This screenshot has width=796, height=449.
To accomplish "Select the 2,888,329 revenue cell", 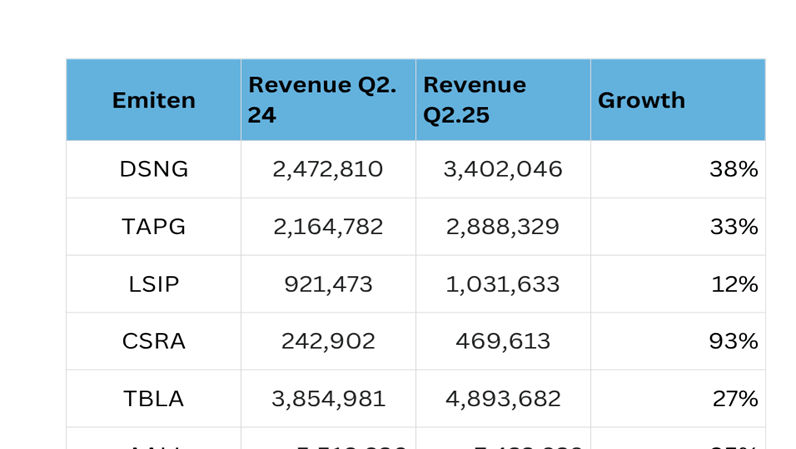I will click(x=502, y=227).
